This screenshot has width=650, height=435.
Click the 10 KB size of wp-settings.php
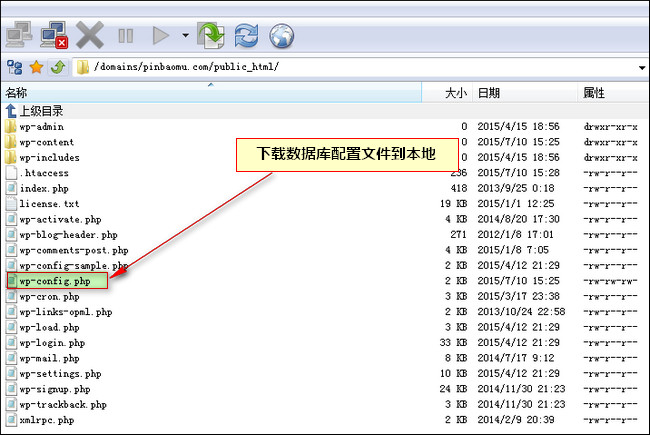click(454, 374)
